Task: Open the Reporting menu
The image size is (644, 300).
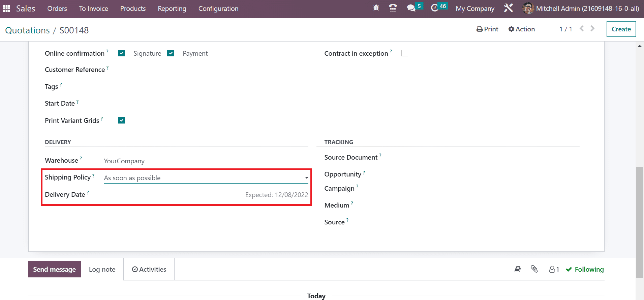Action: (x=172, y=8)
